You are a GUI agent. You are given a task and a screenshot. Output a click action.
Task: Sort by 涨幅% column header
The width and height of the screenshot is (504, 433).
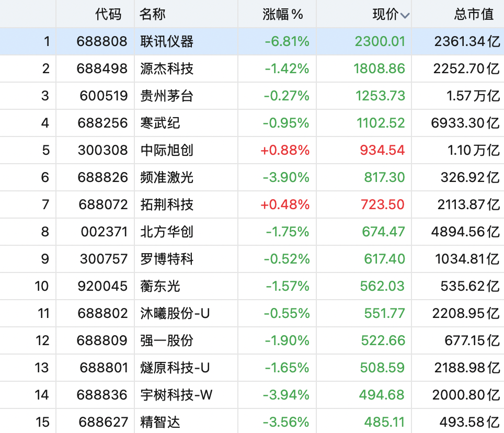pyautogui.click(x=282, y=14)
